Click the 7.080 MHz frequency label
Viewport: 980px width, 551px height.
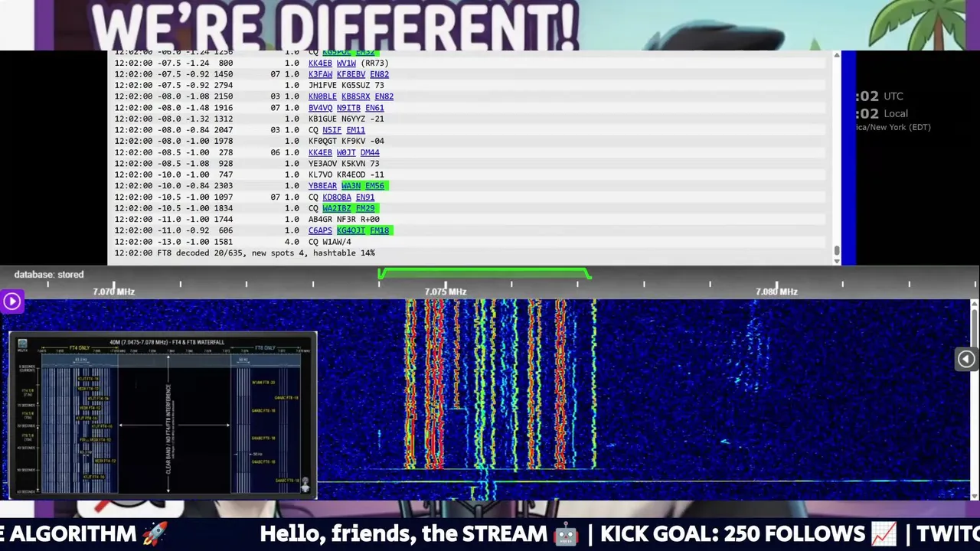(x=776, y=292)
